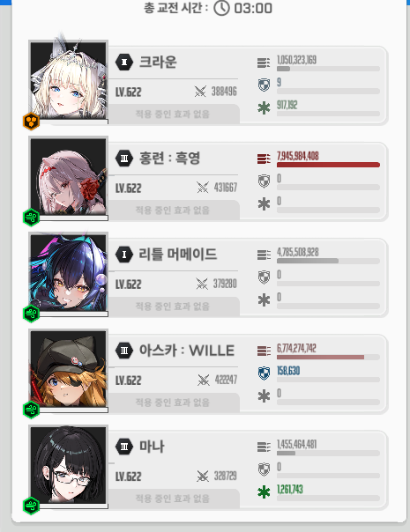410x532 pixels.
Task: Click 리틀 머메이드's damage dealt icon
Action: [x=264, y=255]
